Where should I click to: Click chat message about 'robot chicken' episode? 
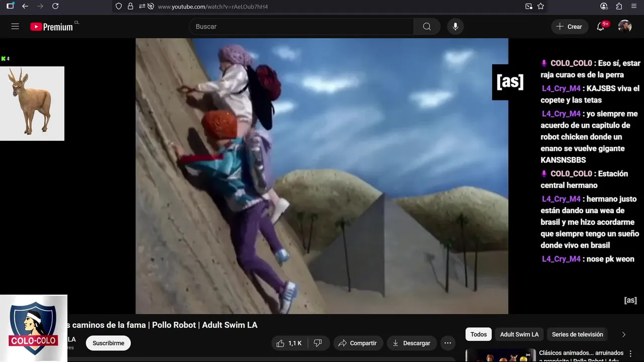[590, 137]
